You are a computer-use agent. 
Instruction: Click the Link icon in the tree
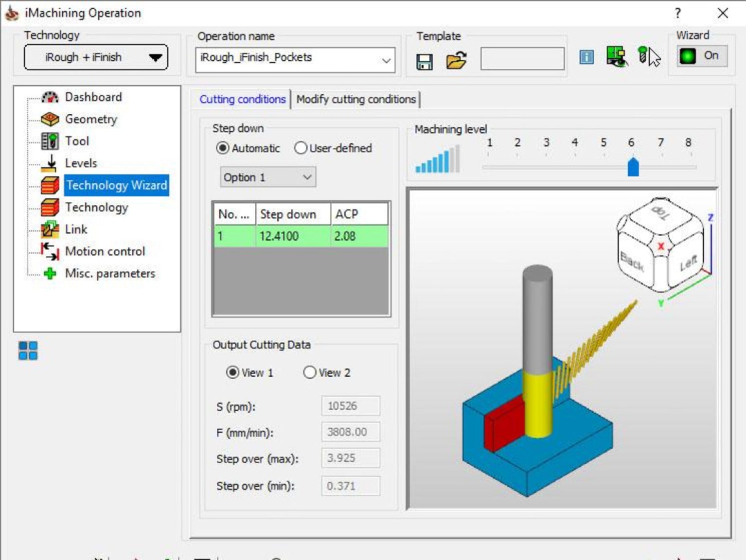click(50, 229)
